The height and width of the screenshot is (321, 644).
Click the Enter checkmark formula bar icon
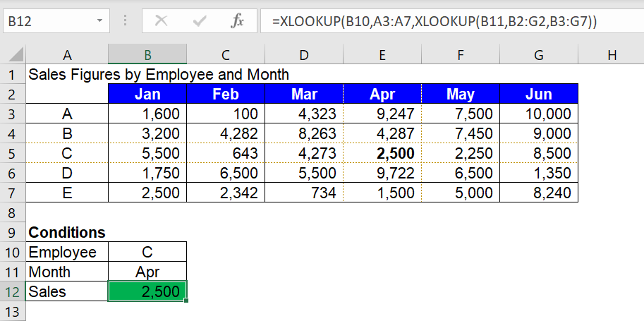pyautogui.click(x=200, y=21)
